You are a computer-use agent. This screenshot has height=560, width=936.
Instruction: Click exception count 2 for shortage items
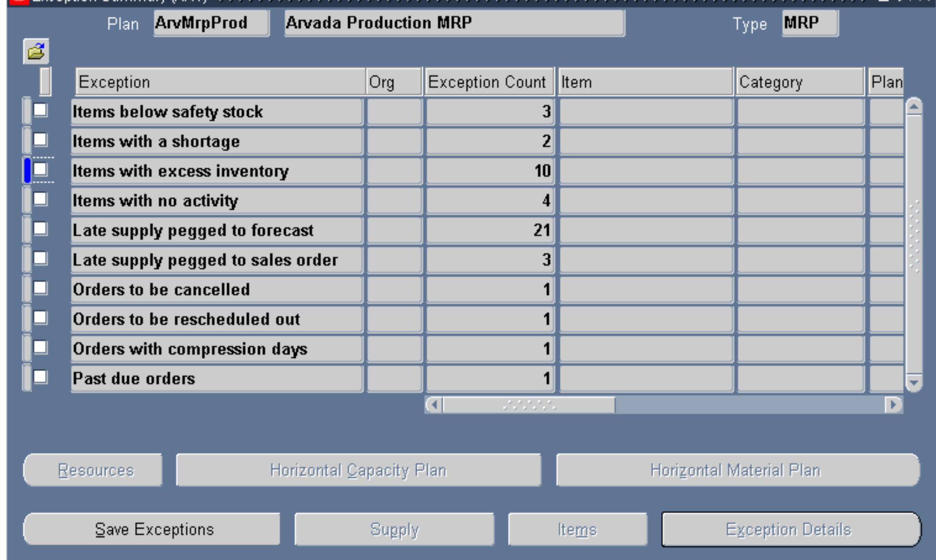[490, 142]
